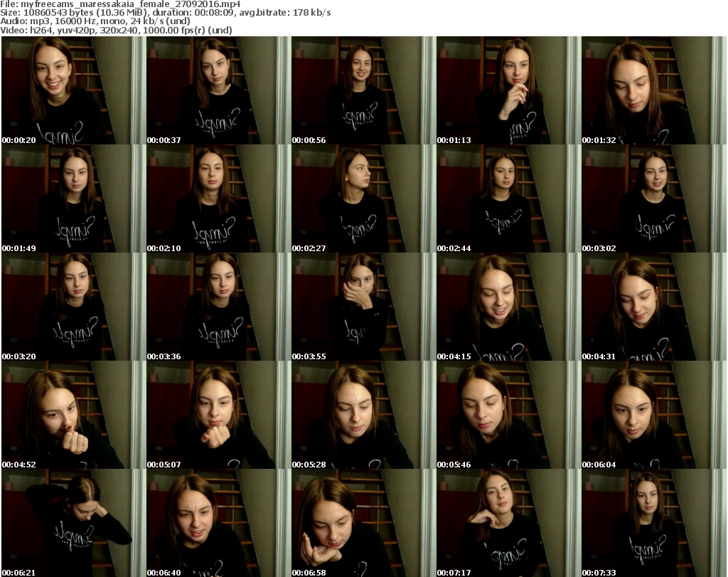Select the thumbnail timestamped 00:02:27
Screen dimensions: 728x577
tap(363, 198)
